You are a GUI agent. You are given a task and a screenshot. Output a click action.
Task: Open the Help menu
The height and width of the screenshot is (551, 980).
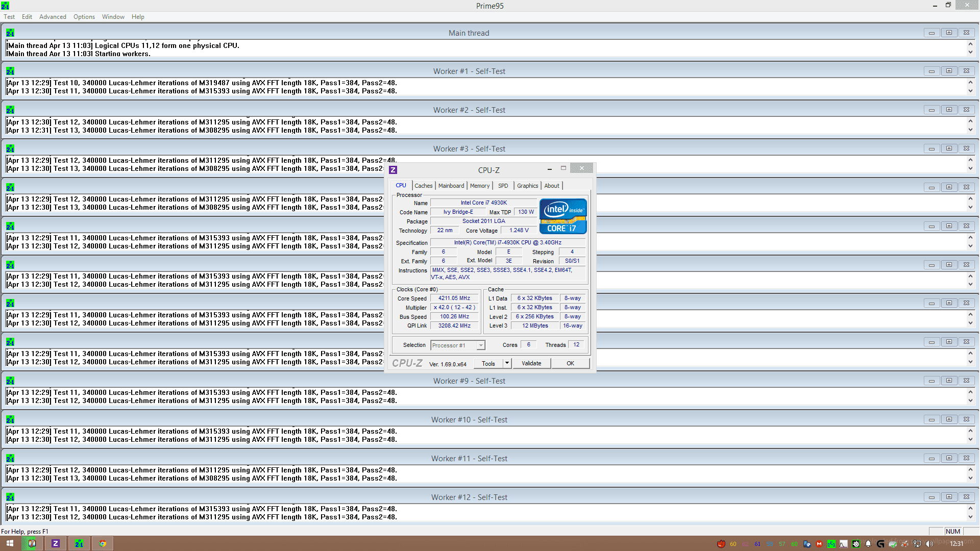tap(138, 17)
